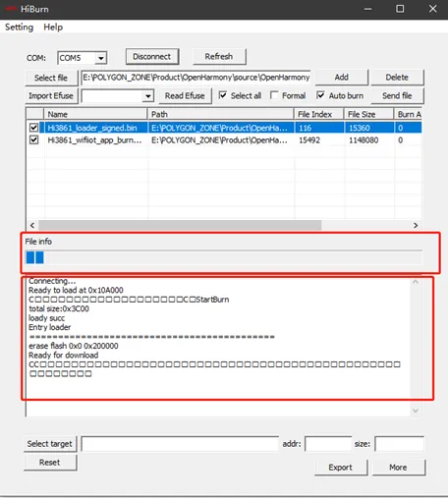Click the File Index column header
448x498 pixels.
(319, 114)
